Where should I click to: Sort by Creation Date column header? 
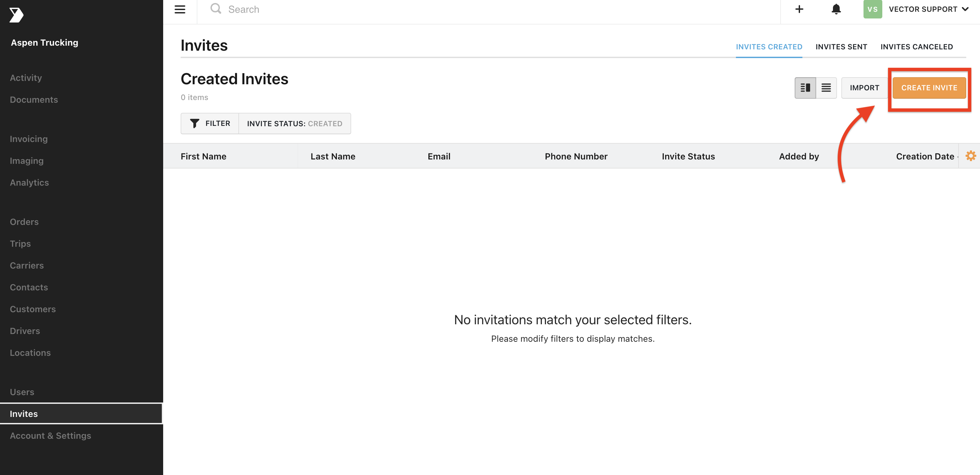[x=925, y=156]
